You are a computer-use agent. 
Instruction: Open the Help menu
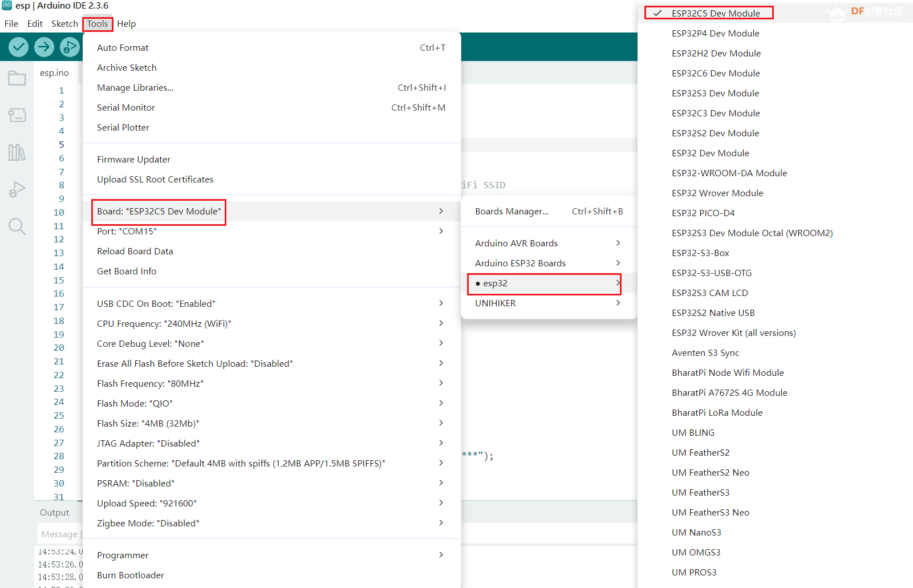pyautogui.click(x=127, y=24)
